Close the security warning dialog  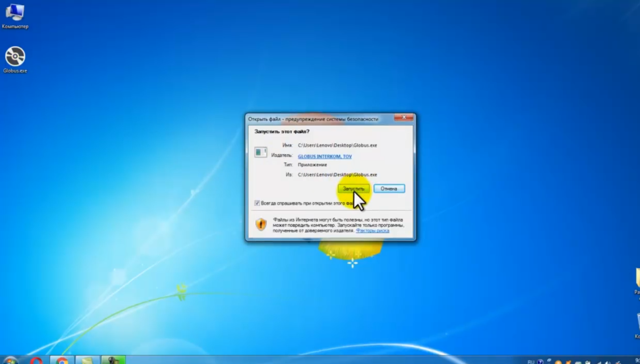click(404, 117)
